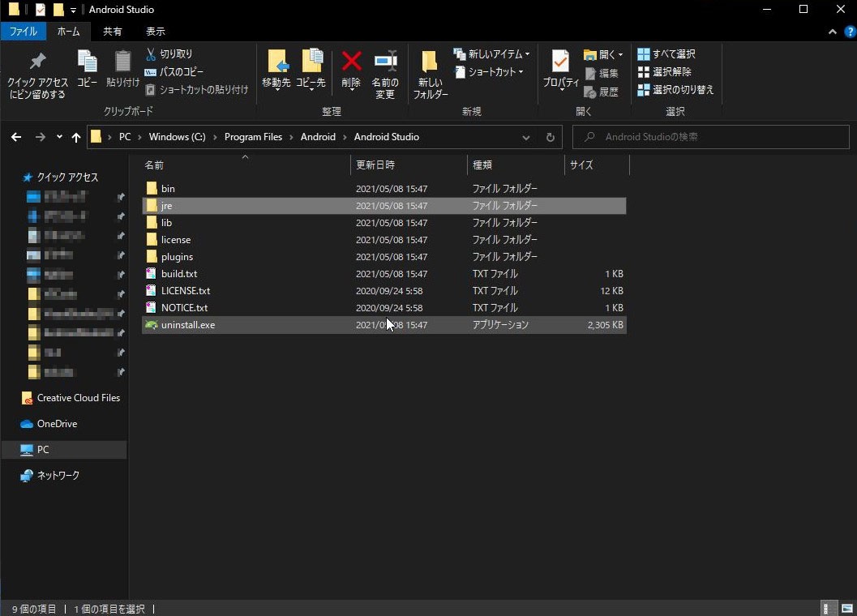Sort by 名前 (Name) column header
This screenshot has height=616, width=857.
click(x=245, y=165)
